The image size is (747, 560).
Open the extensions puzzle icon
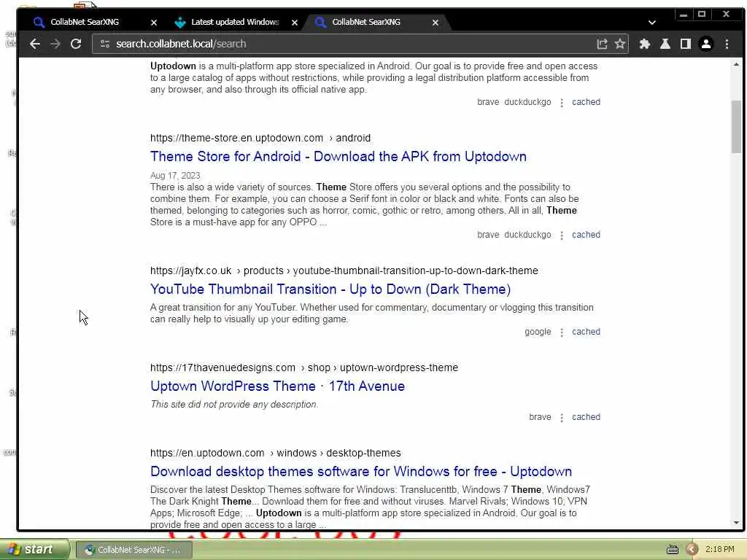pos(645,44)
